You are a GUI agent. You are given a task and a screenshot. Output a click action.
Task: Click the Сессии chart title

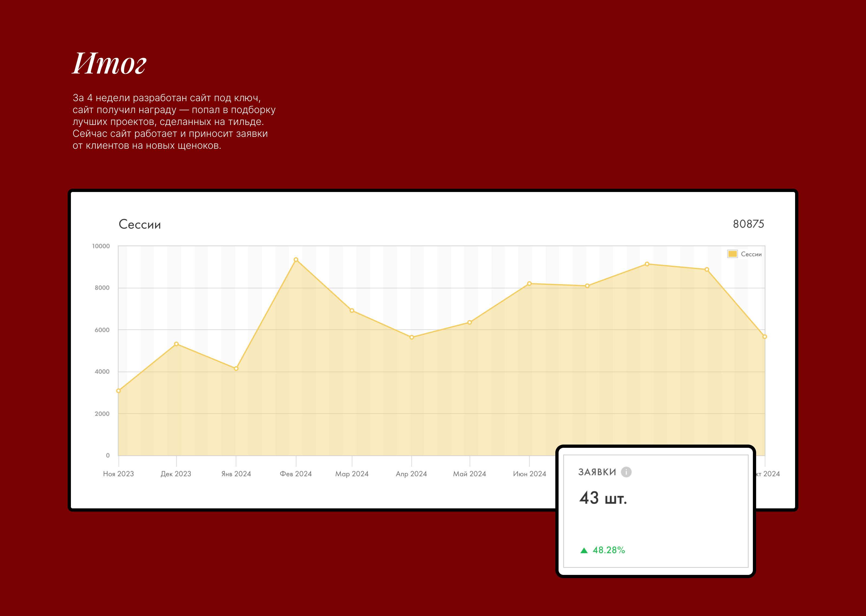coord(140,224)
